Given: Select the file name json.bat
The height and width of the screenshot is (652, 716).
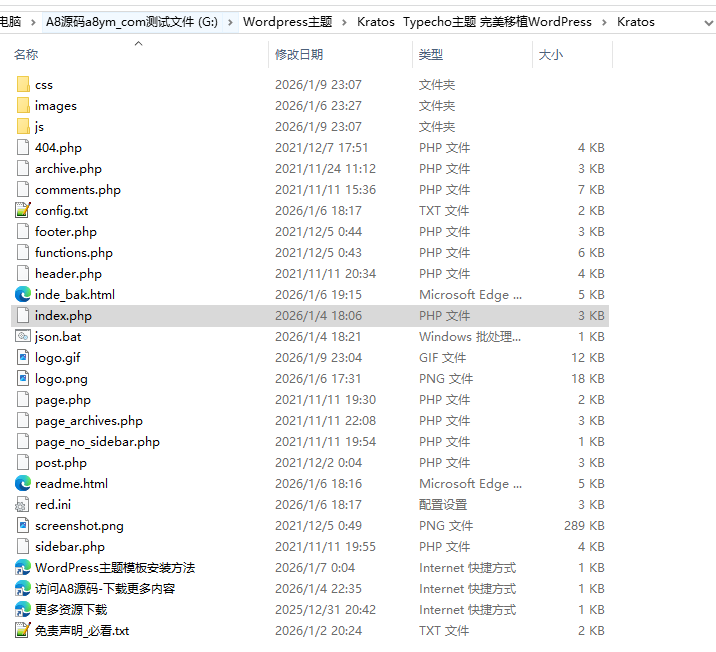Looking at the screenshot, I should pyautogui.click(x=58, y=337).
